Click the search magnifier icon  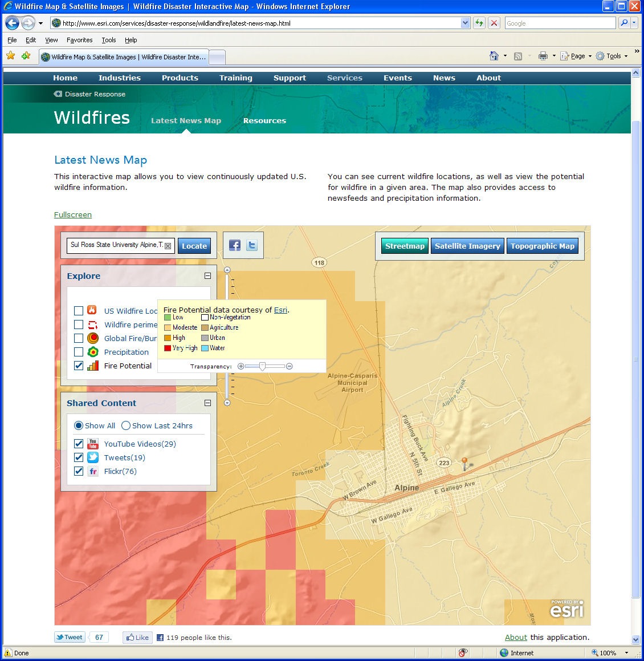[624, 23]
